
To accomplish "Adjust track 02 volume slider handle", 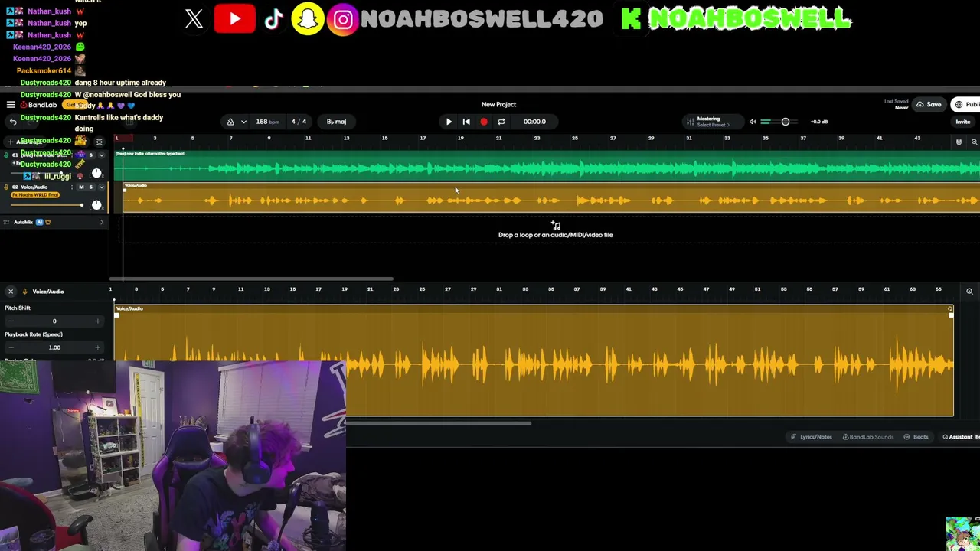I will click(x=81, y=205).
